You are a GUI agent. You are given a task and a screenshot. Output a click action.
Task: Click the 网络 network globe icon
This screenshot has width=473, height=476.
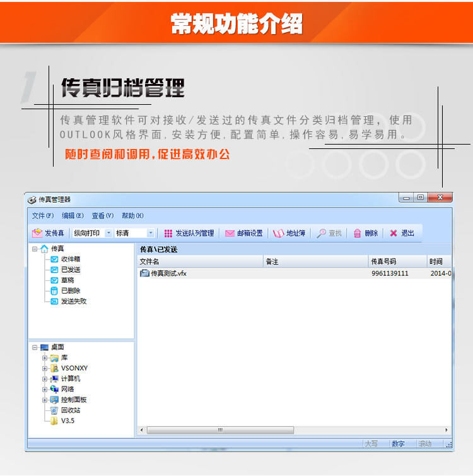coord(54,389)
